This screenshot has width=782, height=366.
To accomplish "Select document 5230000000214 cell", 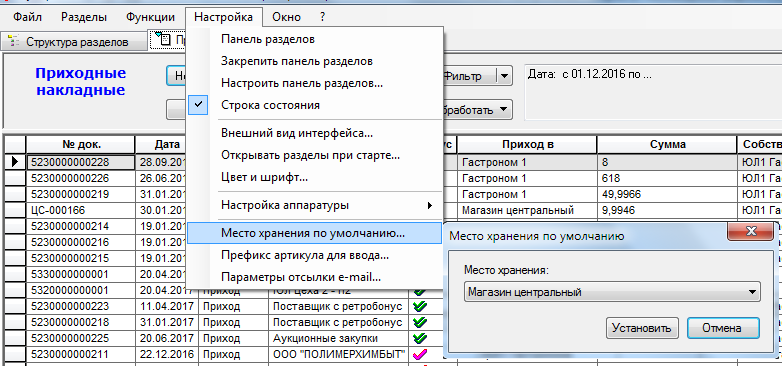I will tap(81, 226).
